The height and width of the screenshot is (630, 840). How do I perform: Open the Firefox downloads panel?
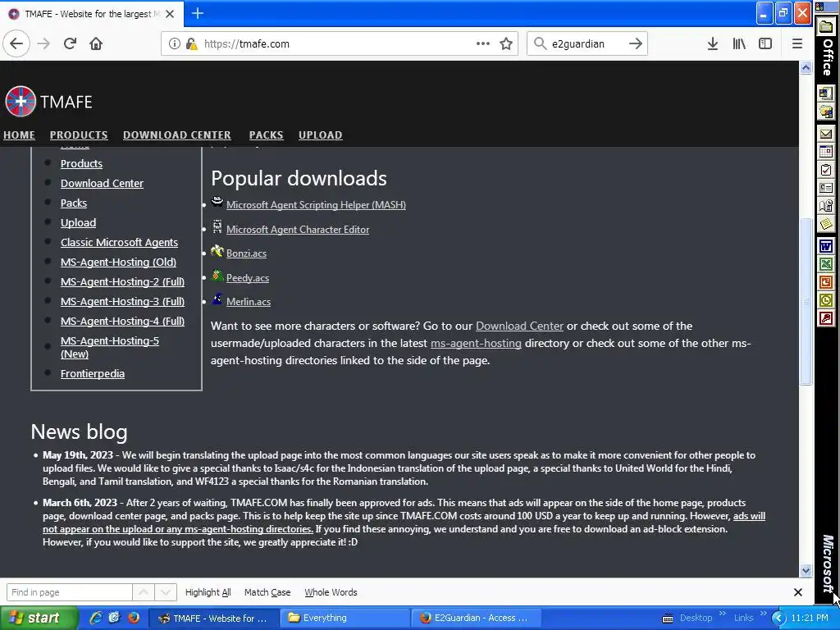point(713,43)
